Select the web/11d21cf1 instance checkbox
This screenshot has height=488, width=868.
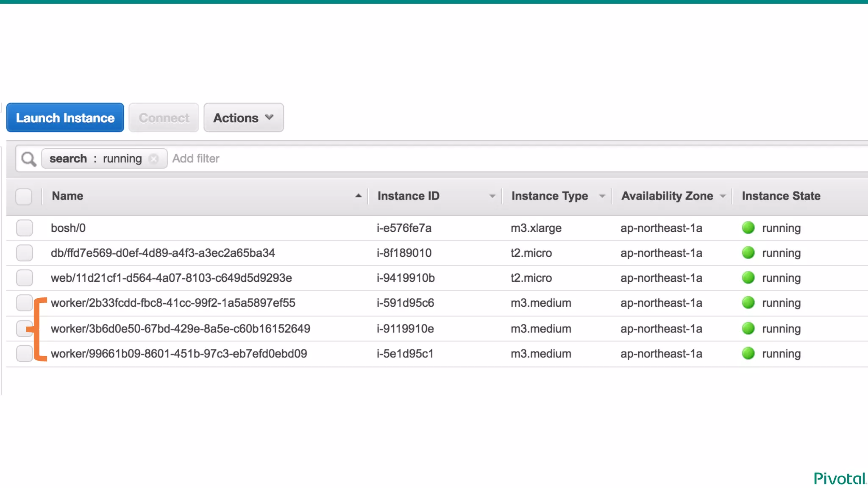(25, 278)
